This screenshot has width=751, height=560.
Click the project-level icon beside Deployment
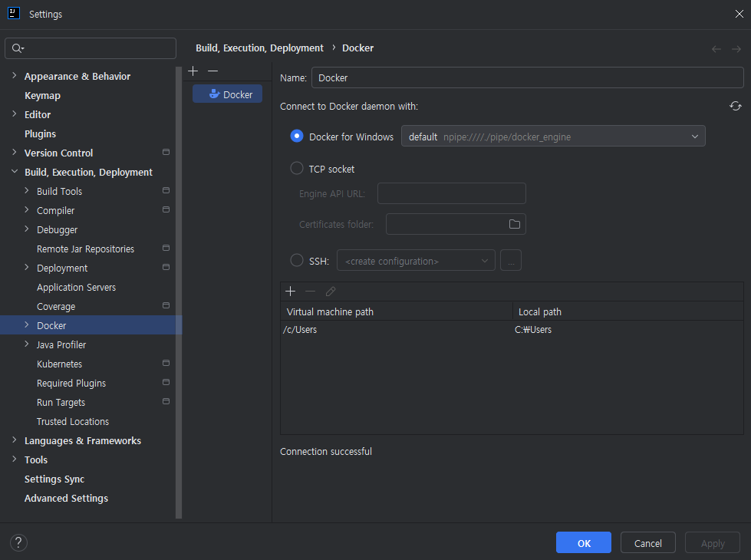coord(166,267)
